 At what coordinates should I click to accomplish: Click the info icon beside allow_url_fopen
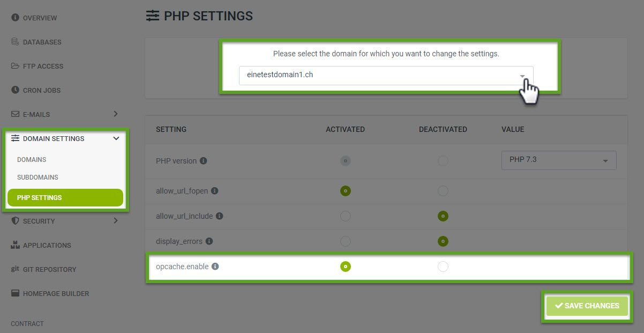pyautogui.click(x=215, y=191)
